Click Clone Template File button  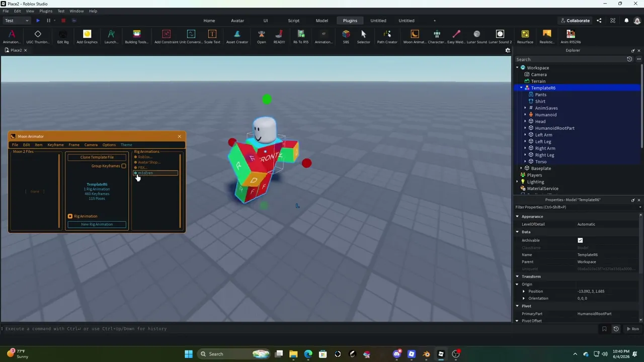[x=97, y=157]
